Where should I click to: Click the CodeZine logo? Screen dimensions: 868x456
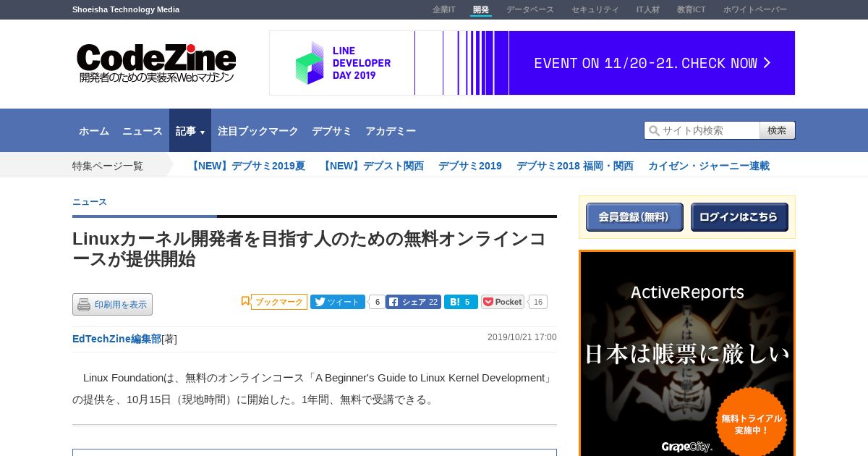coord(156,63)
